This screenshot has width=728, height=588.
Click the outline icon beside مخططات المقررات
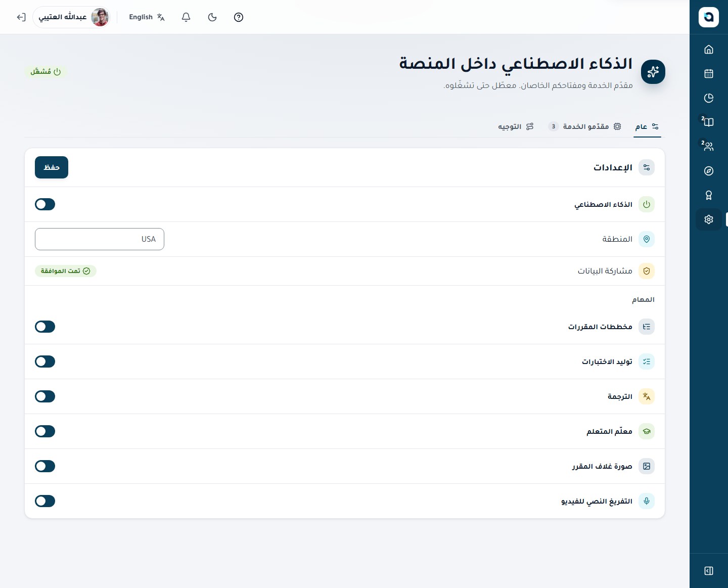647,327
